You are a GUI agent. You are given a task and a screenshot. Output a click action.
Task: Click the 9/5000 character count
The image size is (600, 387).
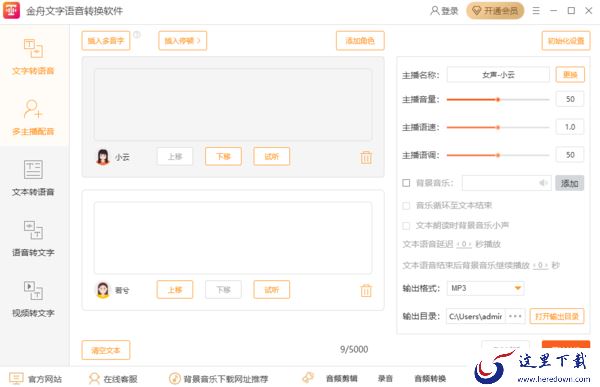(354, 349)
